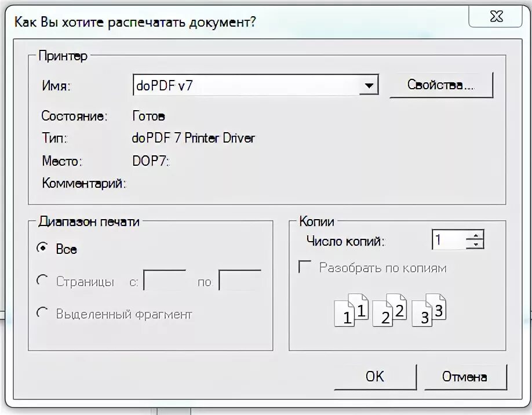
Task: Click the Свойства... properties button
Action: 441,85
